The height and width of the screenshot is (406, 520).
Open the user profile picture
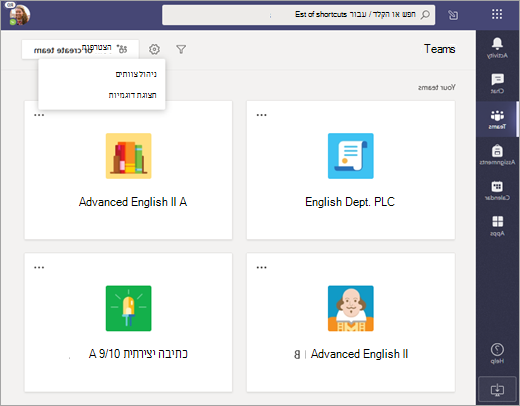(x=19, y=15)
